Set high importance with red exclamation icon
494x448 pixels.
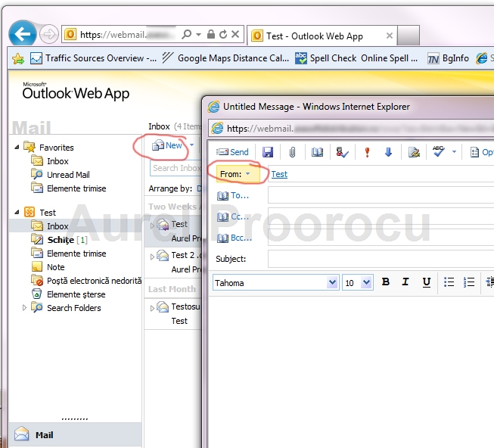(x=367, y=152)
